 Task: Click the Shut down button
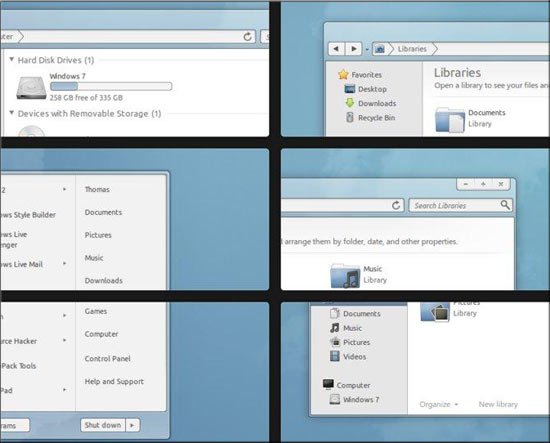(103, 425)
